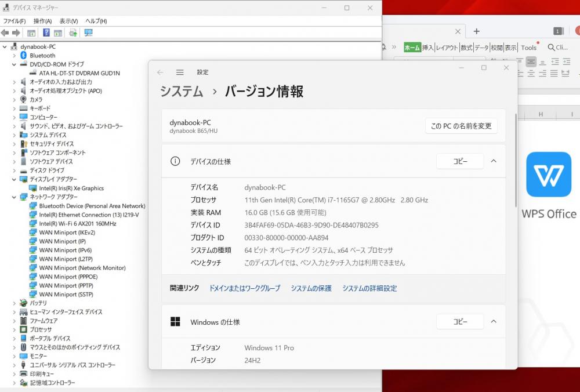Image resolution: width=580 pixels, height=392 pixels.
Task: Select Intel(R) Iris(R) Xe Graphics device
Action: click(x=71, y=188)
